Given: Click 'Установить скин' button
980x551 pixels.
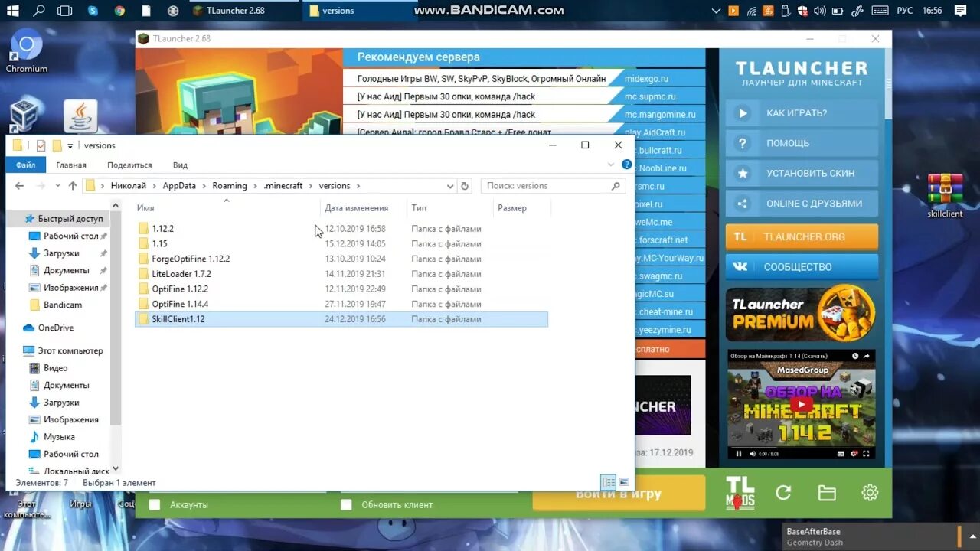Looking at the screenshot, I should [802, 174].
